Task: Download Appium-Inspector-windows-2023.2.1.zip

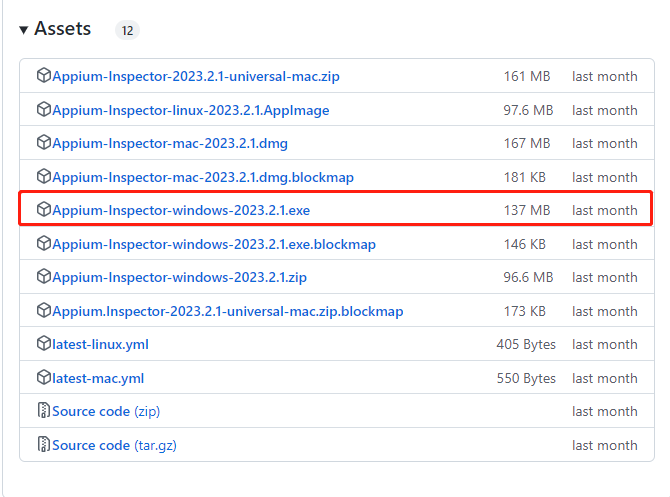Action: tap(179, 278)
